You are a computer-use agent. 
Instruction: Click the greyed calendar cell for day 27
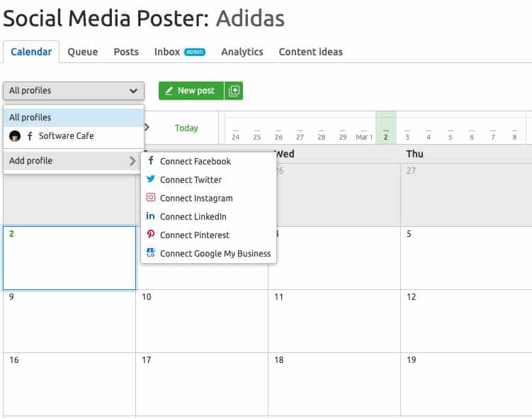tap(466, 194)
